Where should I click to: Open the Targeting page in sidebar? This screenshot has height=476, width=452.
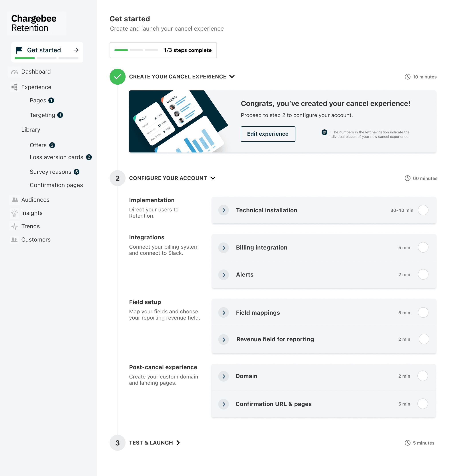[x=42, y=115]
